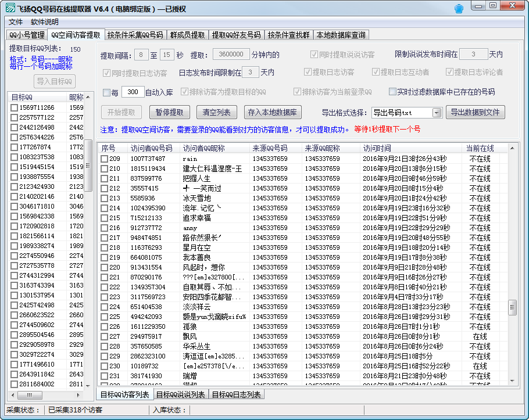
Task: Click visitor table scroll-up arrow
Action: pyautogui.click(x=512, y=148)
